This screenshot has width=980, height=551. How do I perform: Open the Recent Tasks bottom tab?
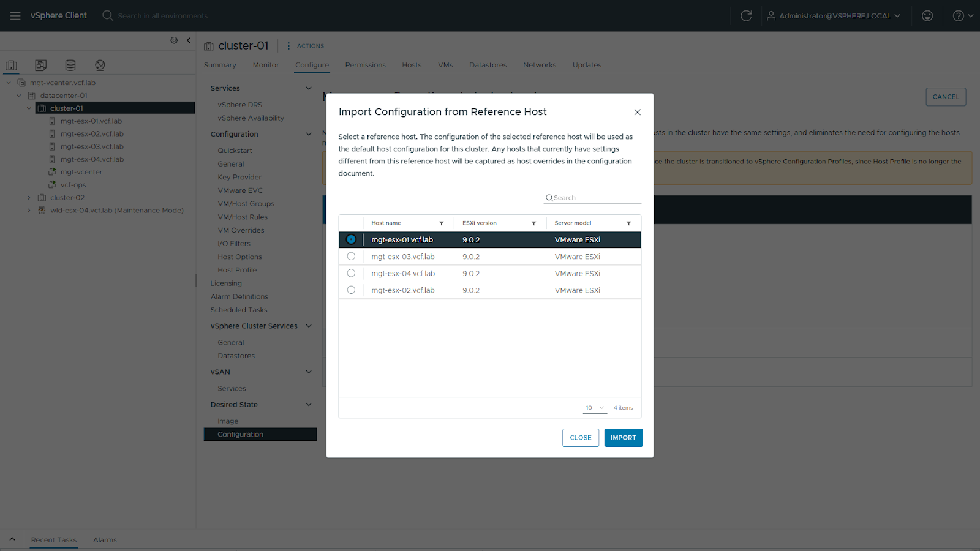pyautogui.click(x=54, y=540)
